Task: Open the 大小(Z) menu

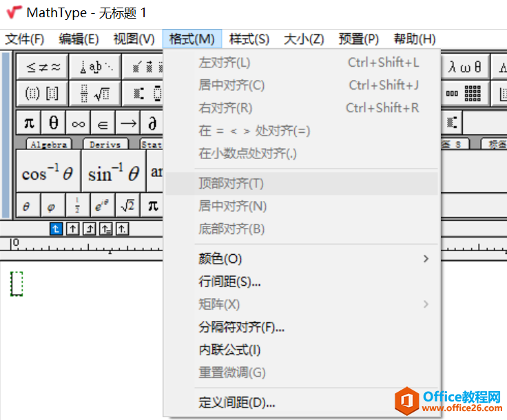Action: (x=304, y=39)
